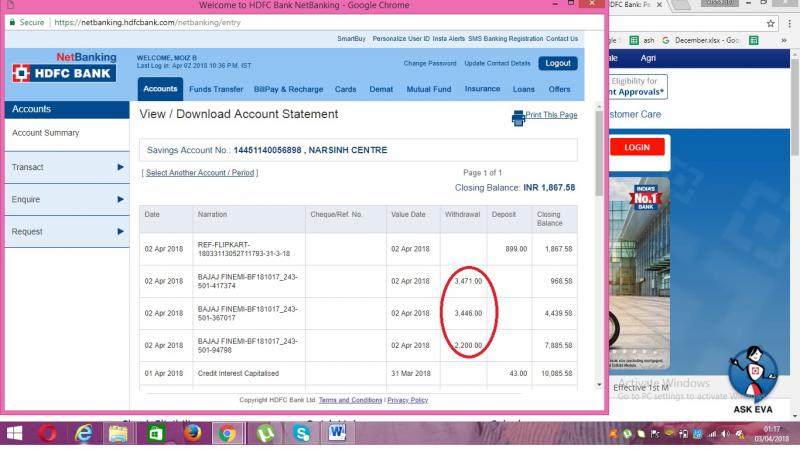
Task: Click the Update Contact Details link
Action: point(497,64)
